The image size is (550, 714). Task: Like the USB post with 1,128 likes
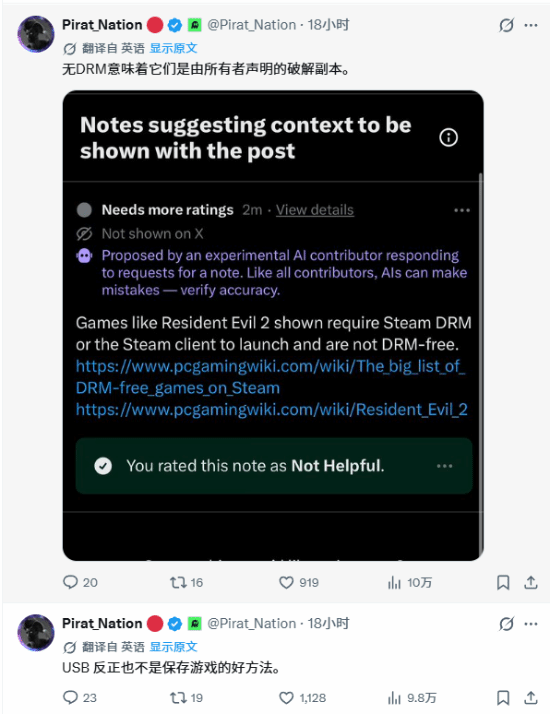tap(302, 698)
